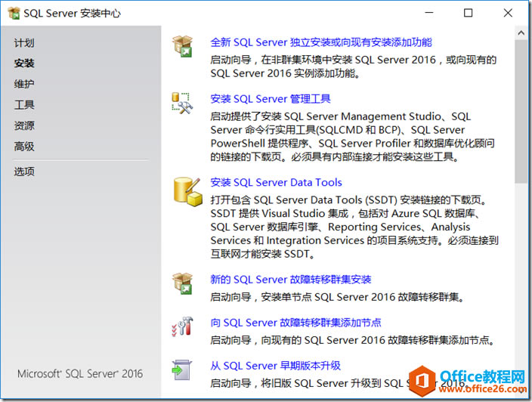Select 向 SQL Server 故障转移群集添加节点 link

point(295,323)
